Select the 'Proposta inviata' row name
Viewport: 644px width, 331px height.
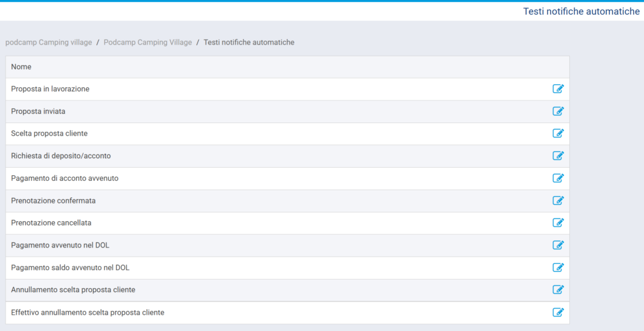click(38, 111)
